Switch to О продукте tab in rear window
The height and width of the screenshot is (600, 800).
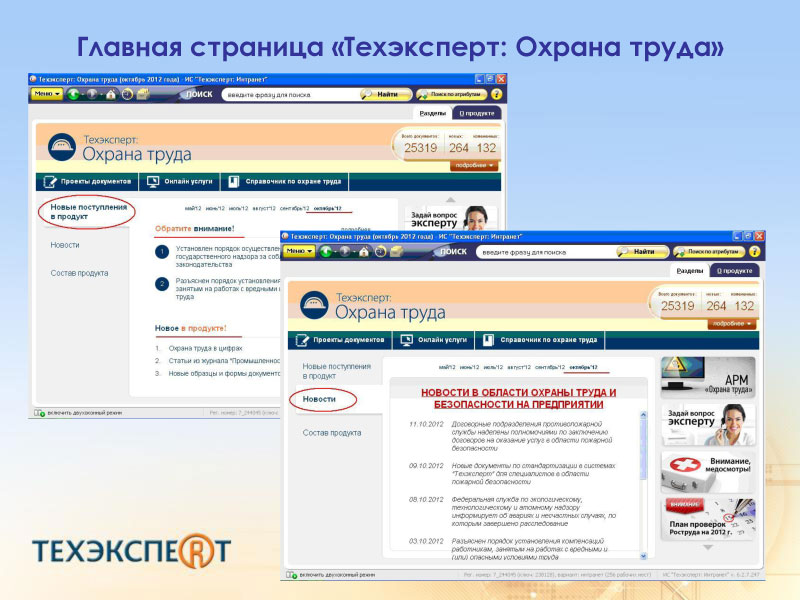click(x=477, y=113)
